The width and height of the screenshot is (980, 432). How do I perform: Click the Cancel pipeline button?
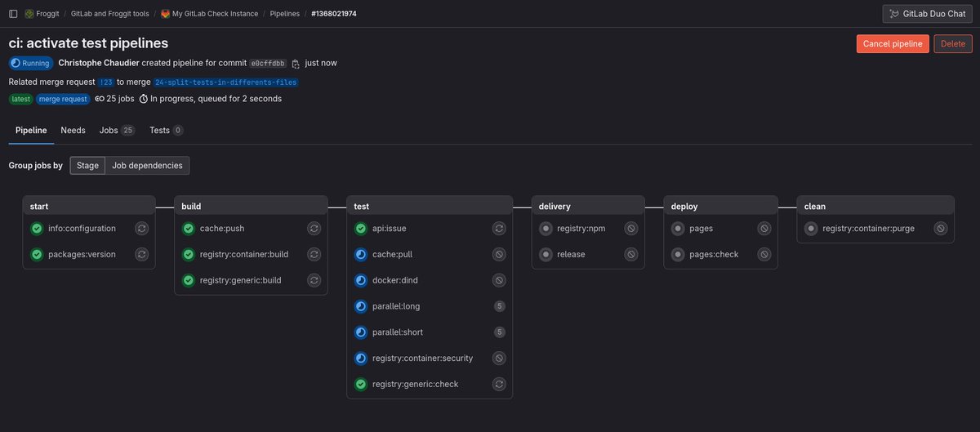(893, 44)
